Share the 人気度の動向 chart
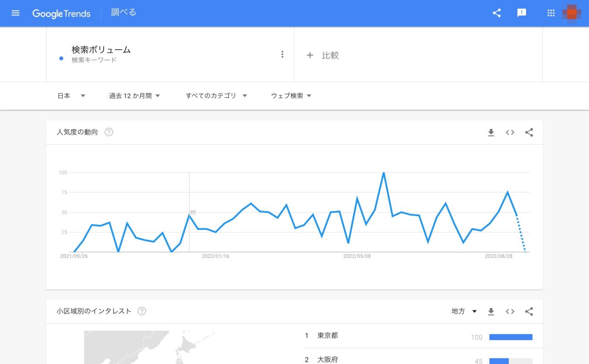This screenshot has height=364, width=589. click(x=529, y=132)
